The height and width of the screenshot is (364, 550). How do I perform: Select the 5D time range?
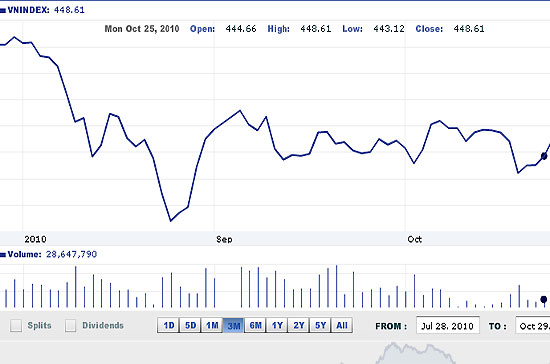coord(190,325)
